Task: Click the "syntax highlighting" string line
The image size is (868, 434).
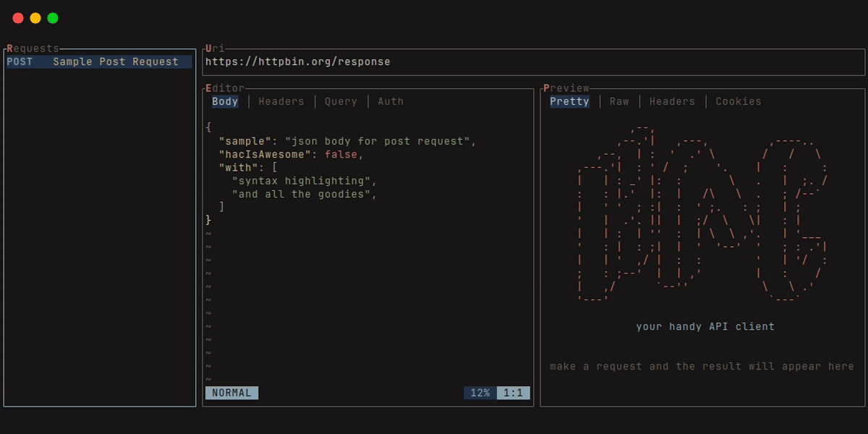Action: (x=305, y=181)
